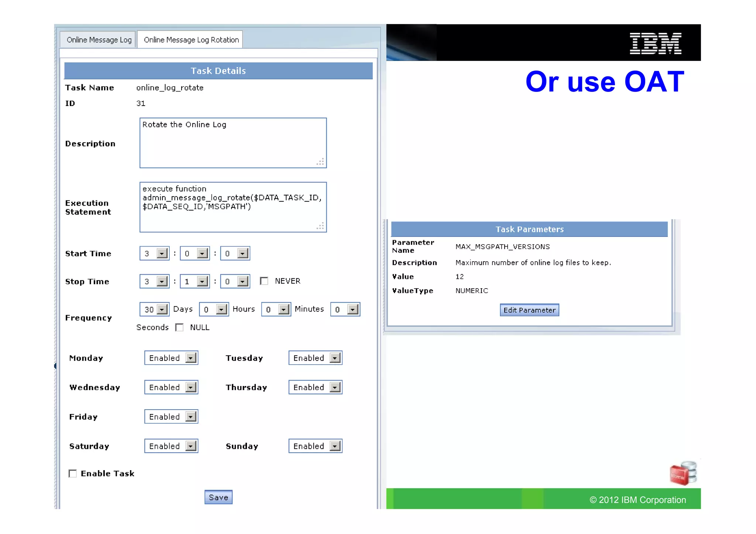The width and height of the screenshot is (756, 534).
Task: Click the NUMERIC value type text
Action: tap(472, 290)
